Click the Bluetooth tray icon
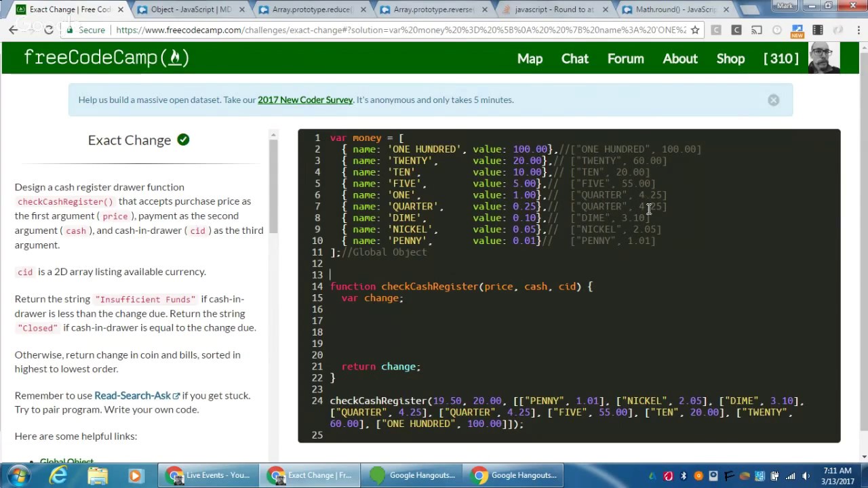The image size is (868, 488). pyautogui.click(x=683, y=476)
